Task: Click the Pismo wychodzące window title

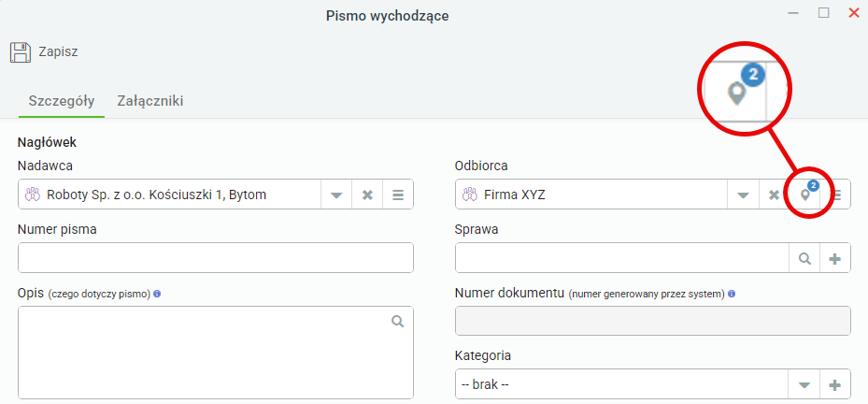Action: 387,16
